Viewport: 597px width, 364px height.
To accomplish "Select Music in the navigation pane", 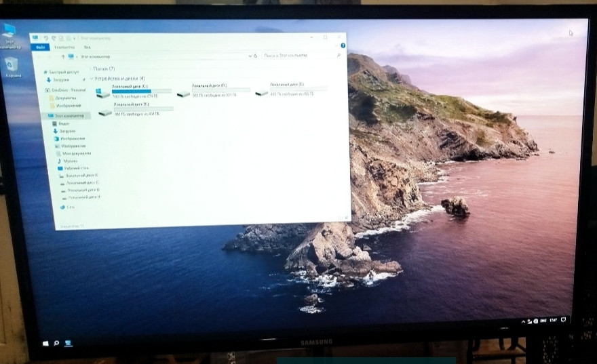I will point(70,161).
